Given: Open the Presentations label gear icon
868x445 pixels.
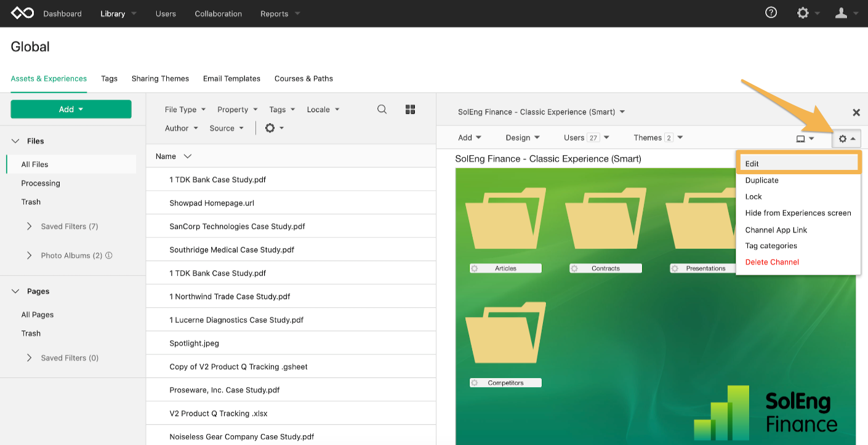Looking at the screenshot, I should 675,268.
